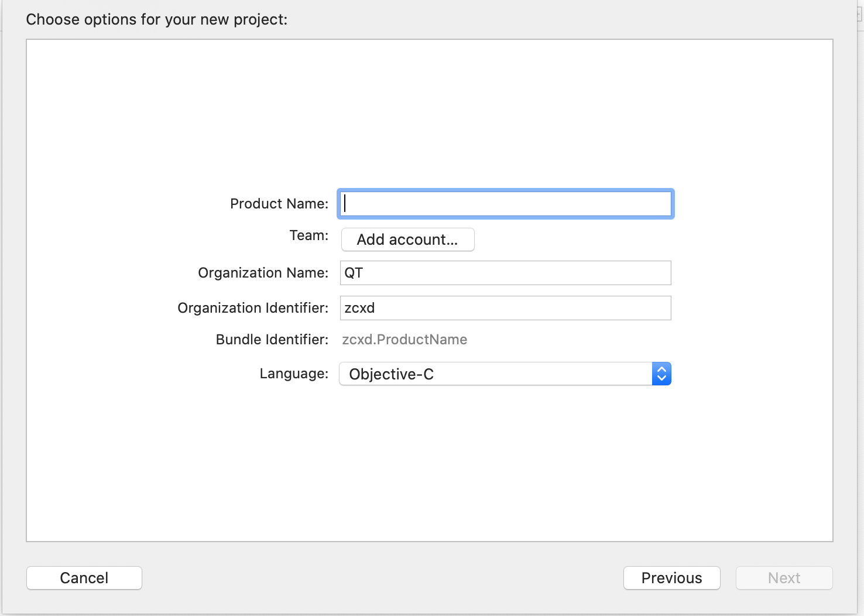Image resolution: width=864 pixels, height=616 pixels.
Task: Click the grey footer space between Cancel and Previous
Action: pos(380,578)
